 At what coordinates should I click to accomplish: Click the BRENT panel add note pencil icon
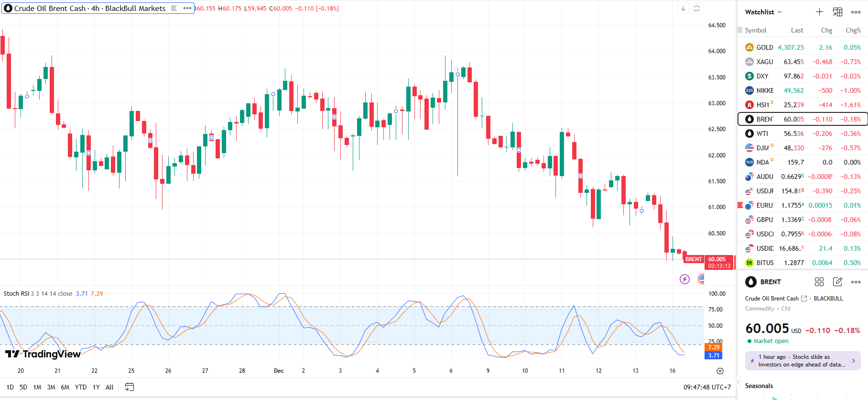(x=837, y=282)
